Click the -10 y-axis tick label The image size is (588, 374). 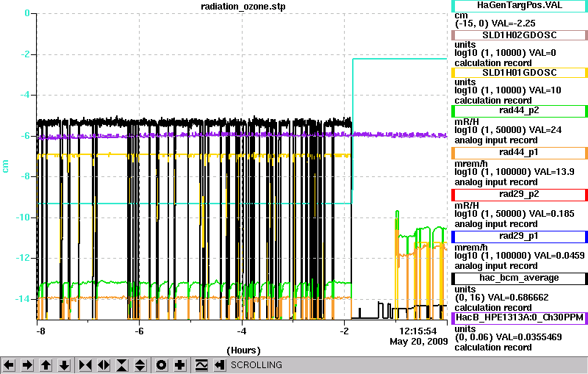(22, 217)
